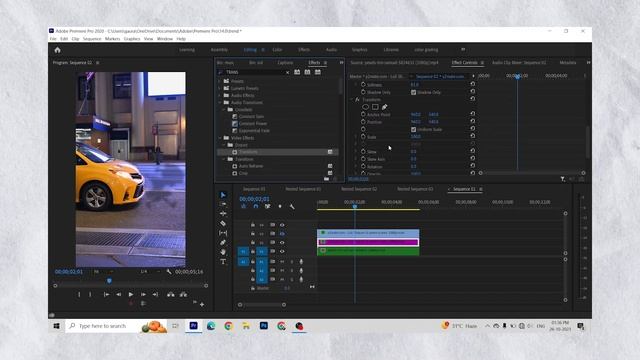Open the 1/4 playback resolution dropdown
Viewport: 640px width, 360px height.
coord(150,271)
